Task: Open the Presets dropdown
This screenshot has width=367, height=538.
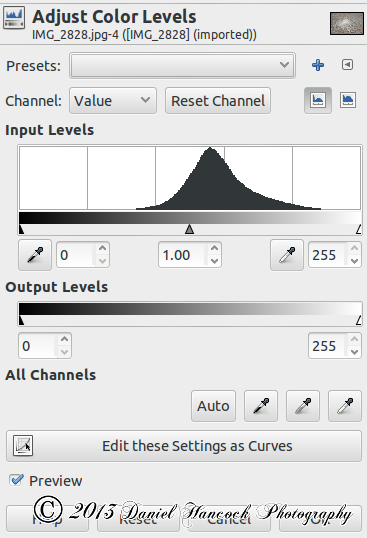Action: pyautogui.click(x=182, y=65)
